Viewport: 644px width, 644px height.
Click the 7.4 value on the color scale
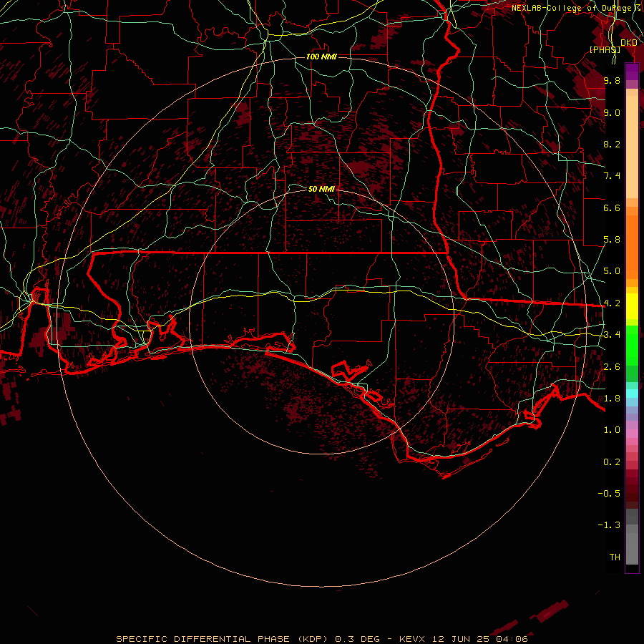pos(612,176)
